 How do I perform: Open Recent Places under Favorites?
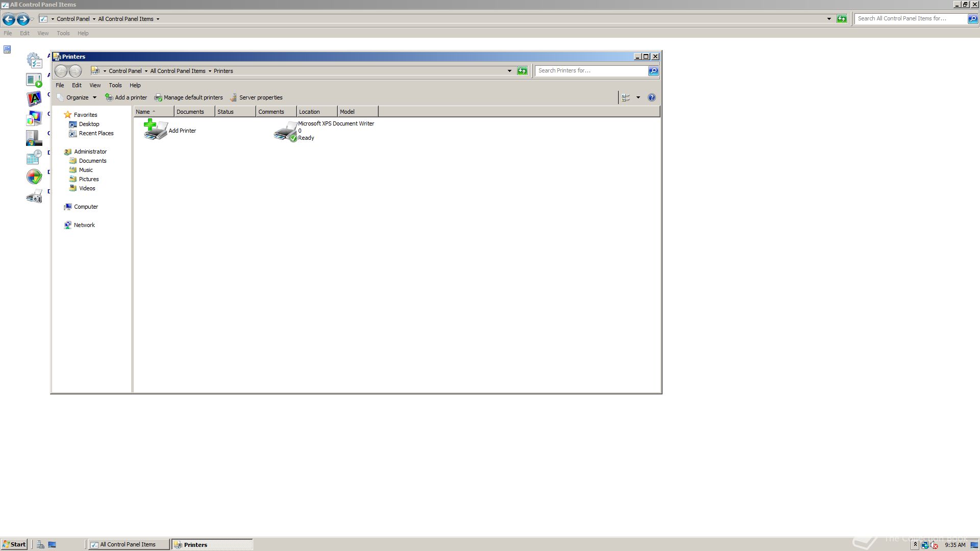pyautogui.click(x=96, y=133)
